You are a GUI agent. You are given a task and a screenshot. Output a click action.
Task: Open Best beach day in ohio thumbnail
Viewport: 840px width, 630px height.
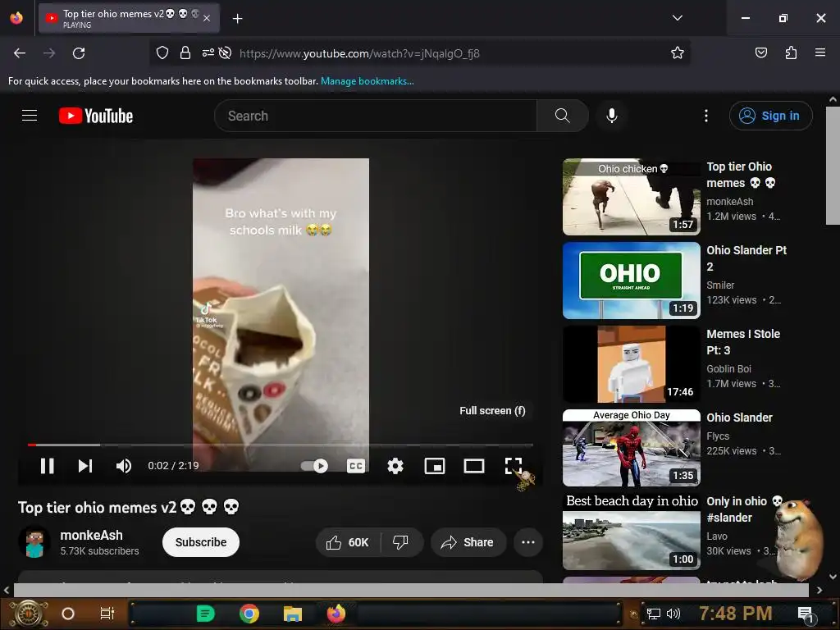click(631, 532)
